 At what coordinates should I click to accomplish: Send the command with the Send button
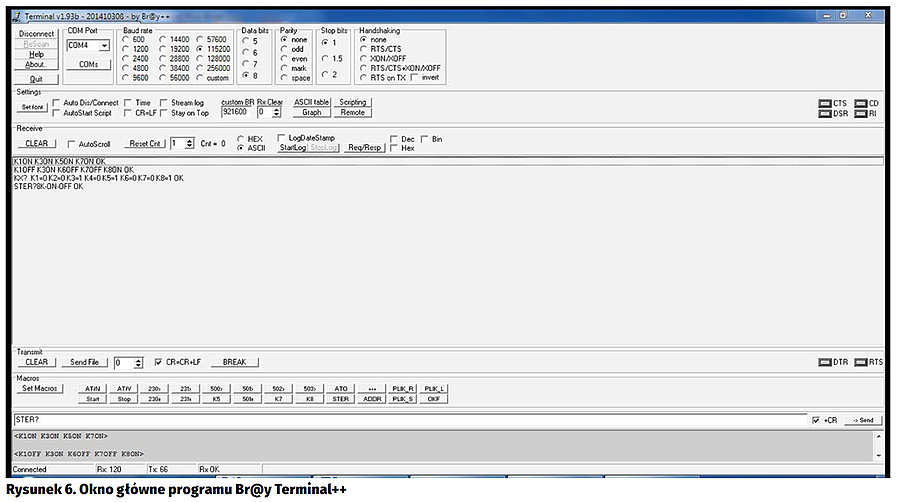[x=863, y=420]
